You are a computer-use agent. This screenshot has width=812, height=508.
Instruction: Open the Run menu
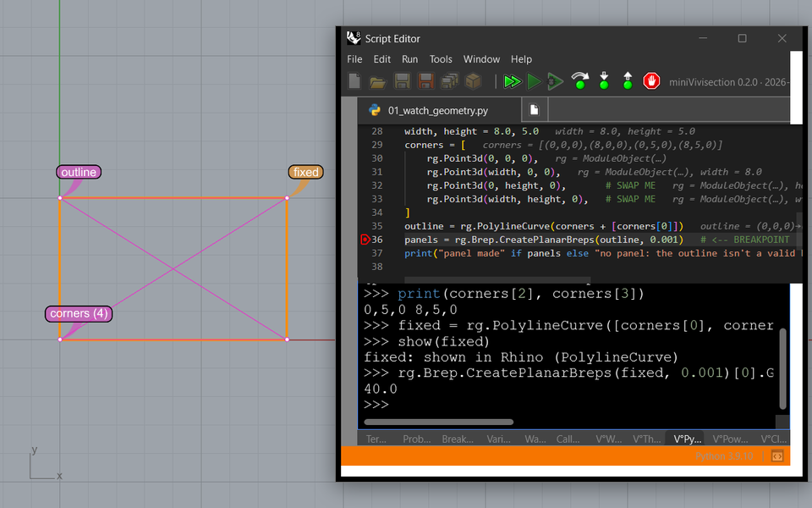(x=409, y=59)
